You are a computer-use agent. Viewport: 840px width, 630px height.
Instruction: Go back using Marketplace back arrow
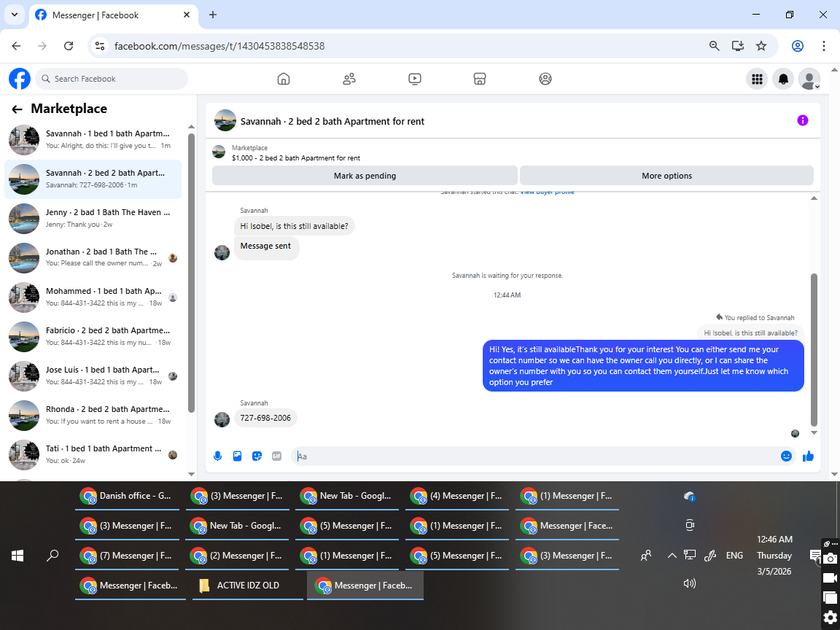pyautogui.click(x=17, y=109)
